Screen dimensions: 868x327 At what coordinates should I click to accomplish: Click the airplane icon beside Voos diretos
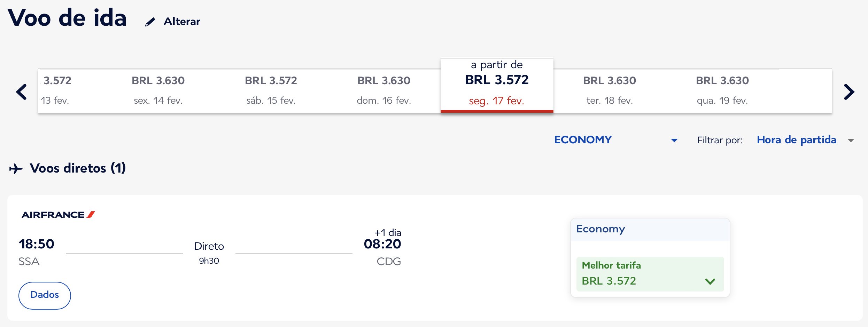[16, 169]
